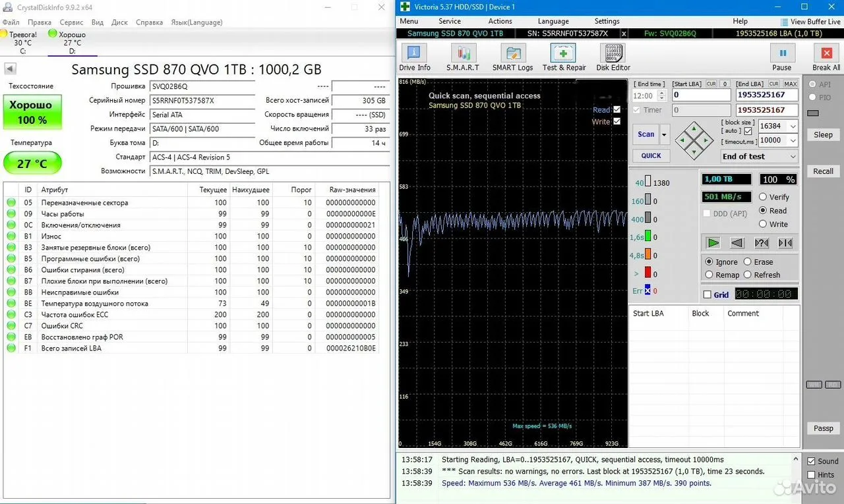
Task: Open the timeout 10000 dropdown
Action: (793, 140)
